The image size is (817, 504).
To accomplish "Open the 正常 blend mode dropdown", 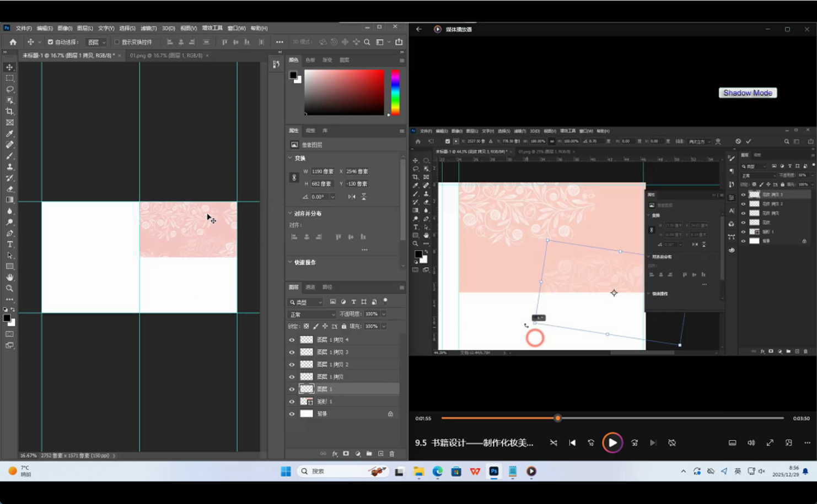I will tap(311, 314).
